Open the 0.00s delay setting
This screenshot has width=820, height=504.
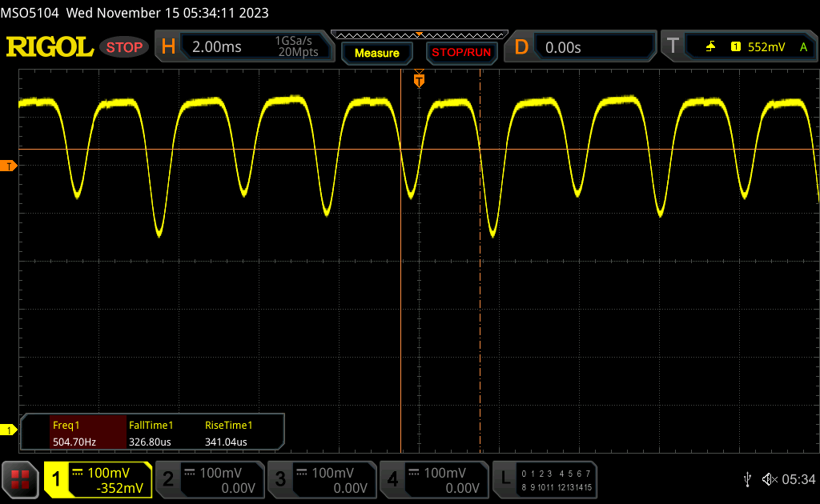tap(563, 47)
